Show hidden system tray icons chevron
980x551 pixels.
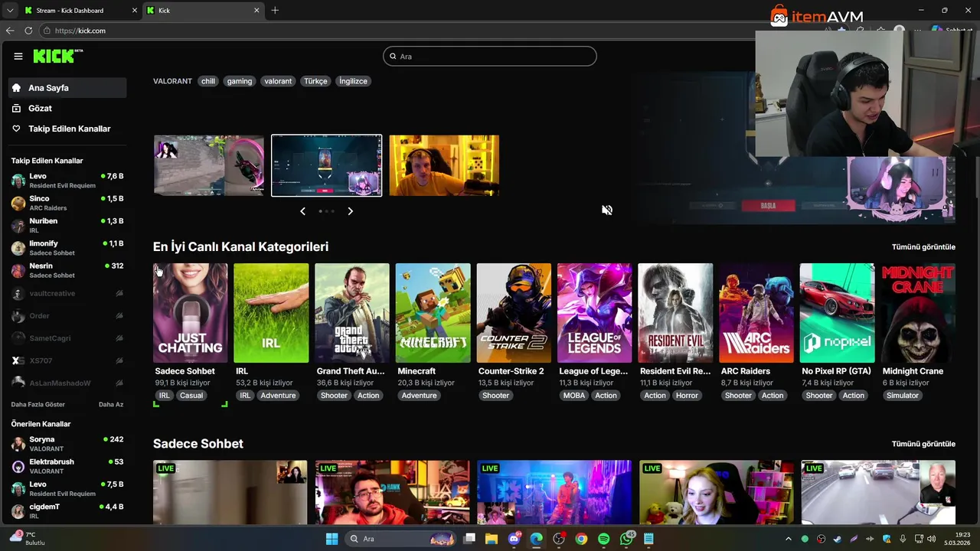pos(789,539)
